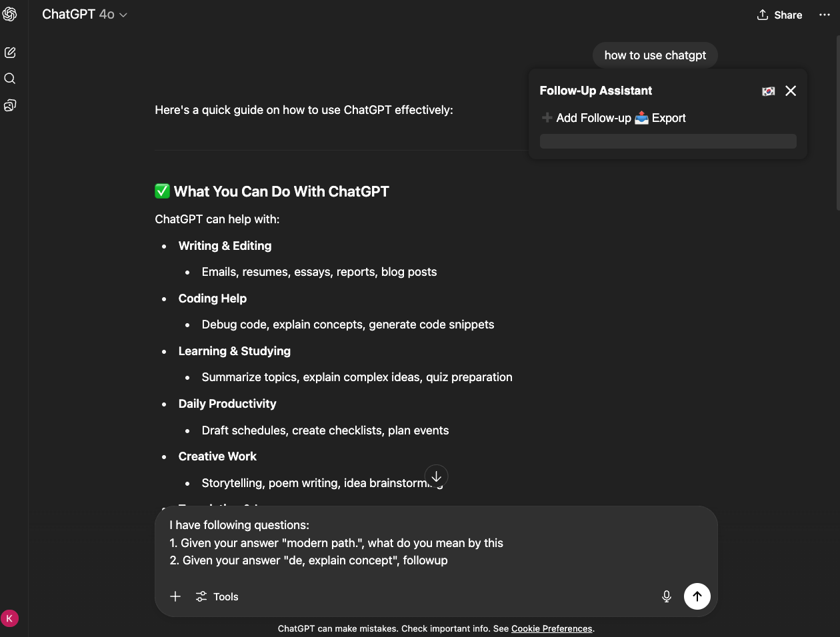Viewport: 840px width, 637px height.
Task: Open the Tools menu in composer
Action: [217, 596]
